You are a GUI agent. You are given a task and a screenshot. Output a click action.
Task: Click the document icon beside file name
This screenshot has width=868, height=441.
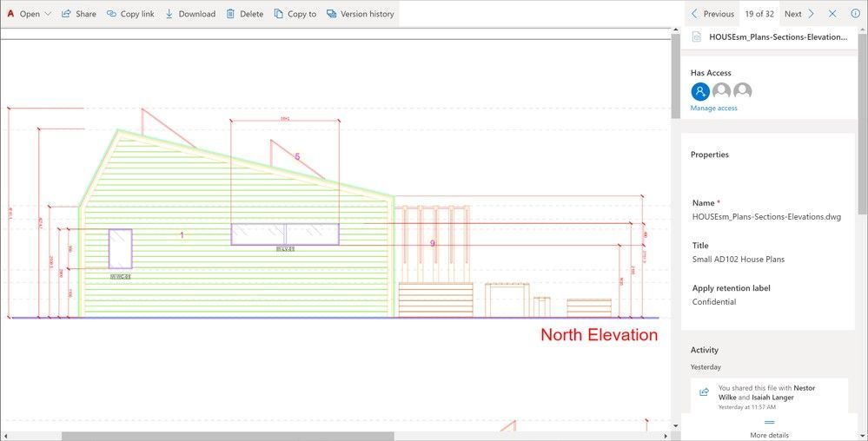click(x=697, y=36)
